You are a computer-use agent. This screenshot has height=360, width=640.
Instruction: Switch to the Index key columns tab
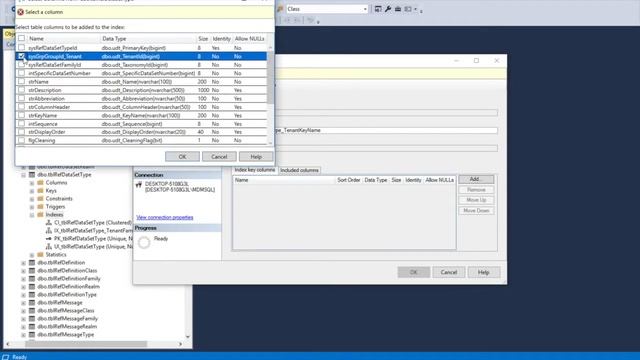point(255,170)
